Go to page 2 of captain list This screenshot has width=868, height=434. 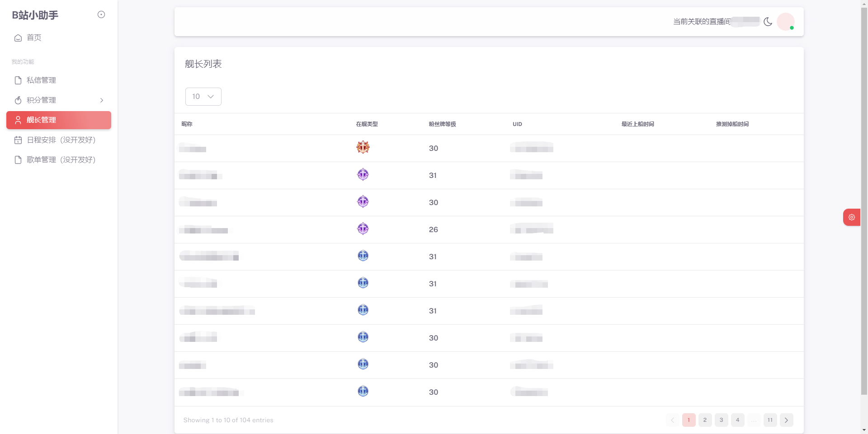pyautogui.click(x=705, y=420)
